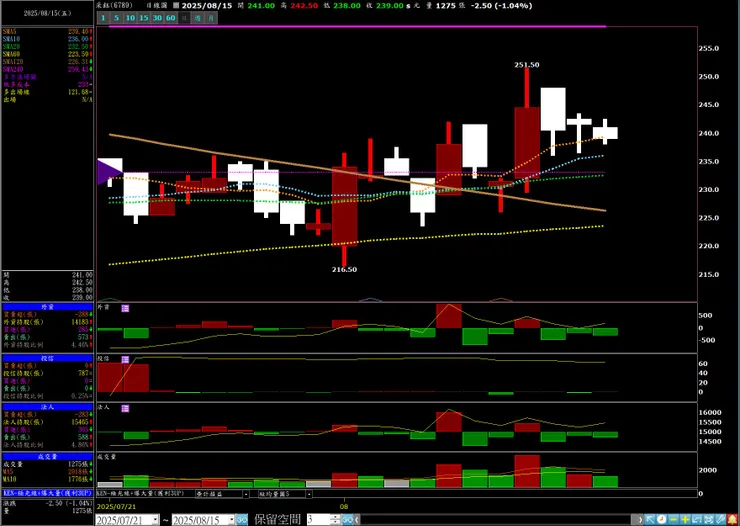740x526 pixels.
Task: Click the MA10 volume value row
Action: pos(47,479)
